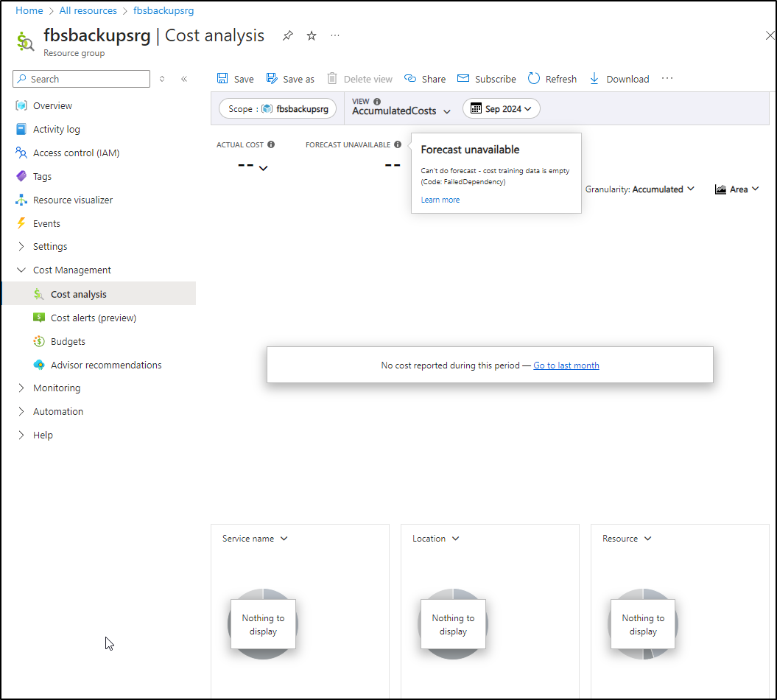Image resolution: width=777 pixels, height=700 pixels.
Task: Click the Subscribe envelope icon
Action: [x=463, y=78]
